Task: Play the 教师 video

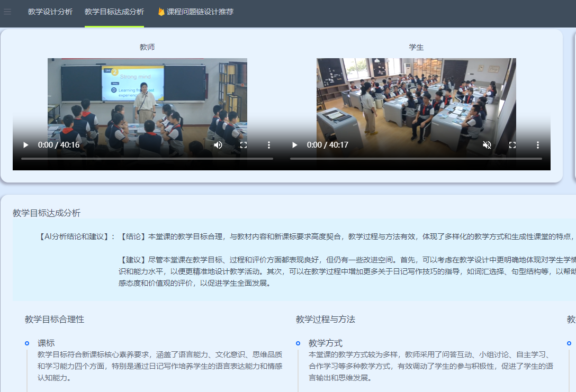Action: (x=26, y=145)
